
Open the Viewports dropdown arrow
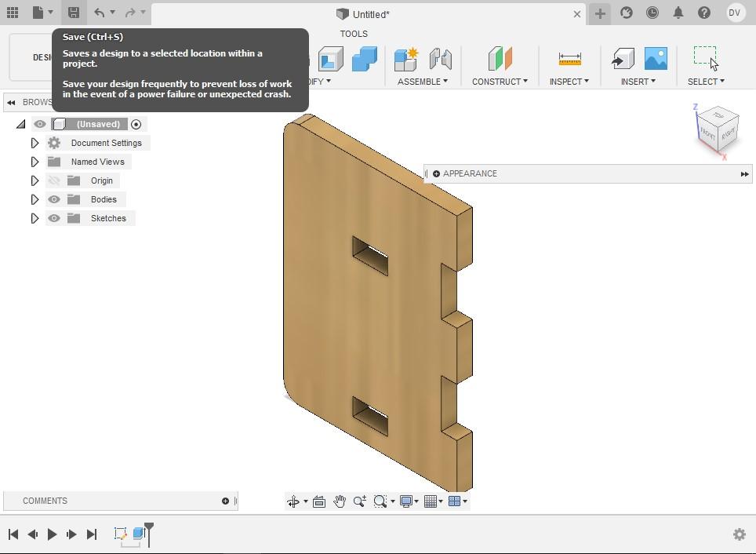[465, 501]
